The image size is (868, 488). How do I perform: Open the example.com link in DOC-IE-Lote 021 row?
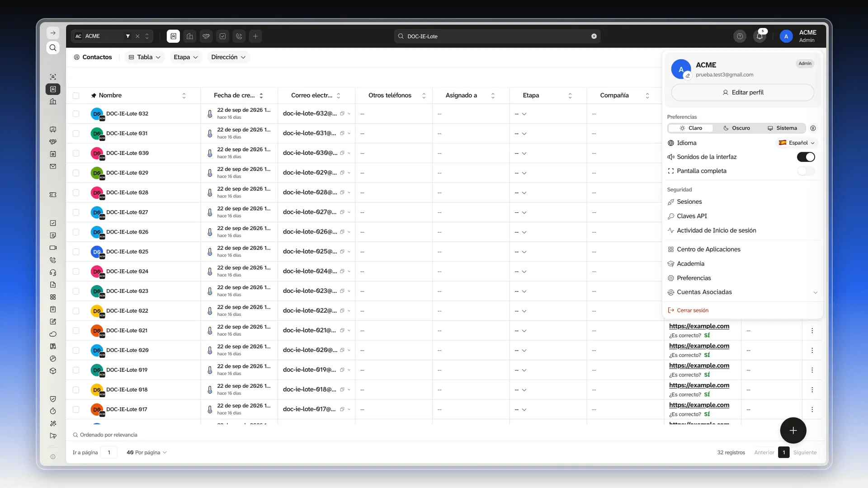click(699, 326)
